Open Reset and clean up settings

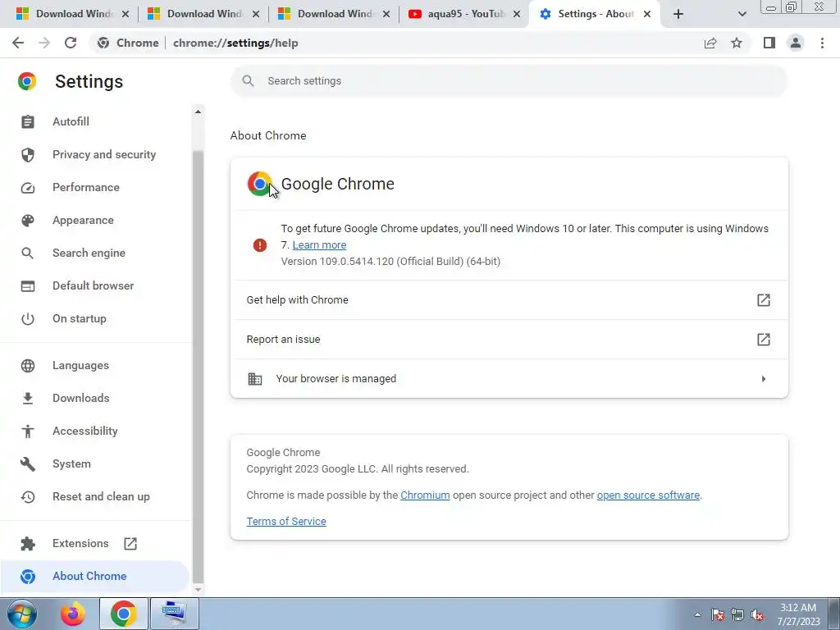coord(101,496)
